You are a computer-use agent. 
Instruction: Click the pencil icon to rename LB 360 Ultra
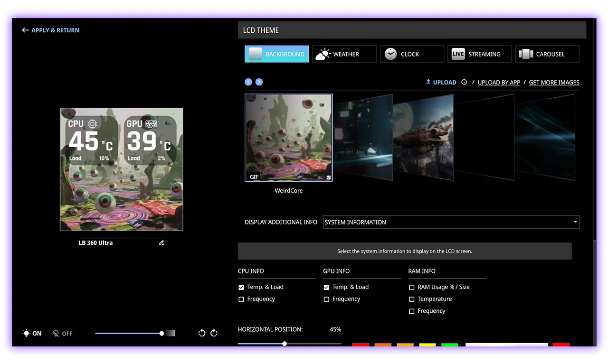161,243
